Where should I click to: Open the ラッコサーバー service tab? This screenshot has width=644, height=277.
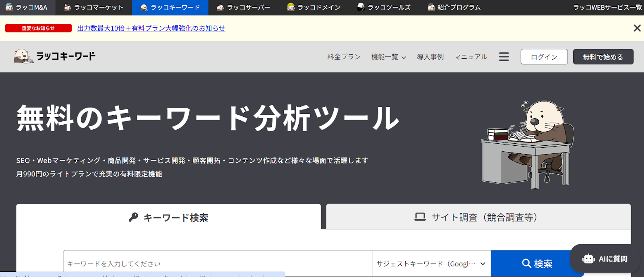pyautogui.click(x=244, y=7)
